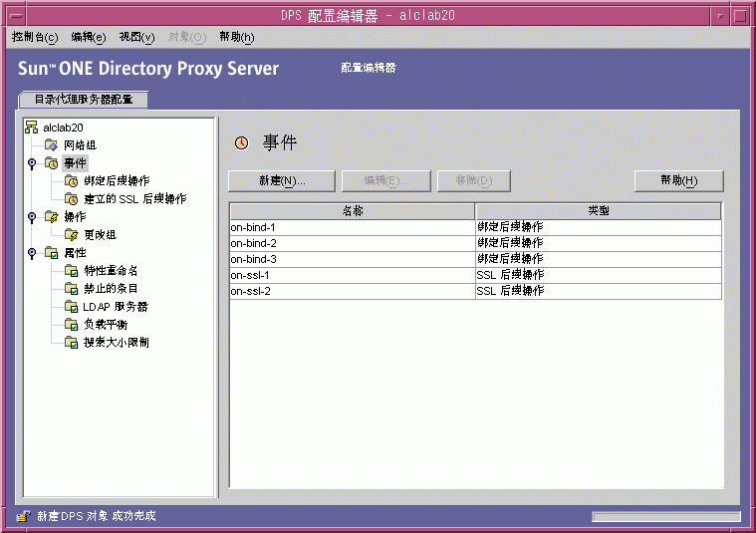Click the 事件 folder clock icon in tree
The height and width of the screenshot is (533, 756).
pyautogui.click(x=51, y=163)
